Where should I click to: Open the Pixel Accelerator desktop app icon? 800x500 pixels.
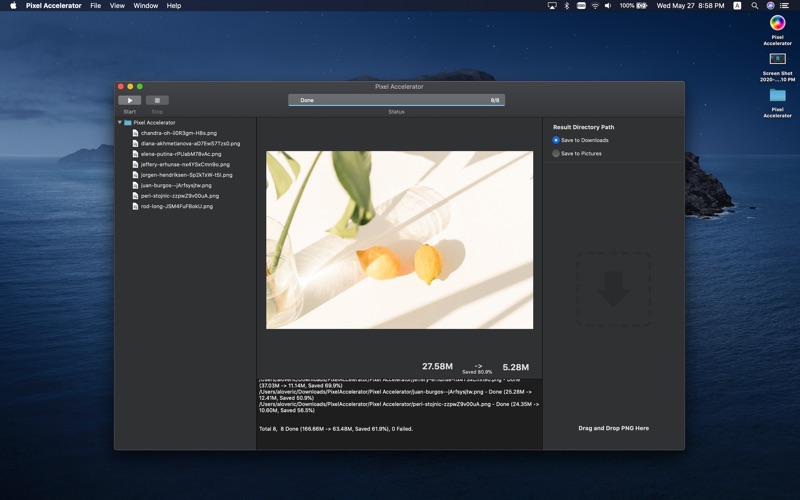click(777, 23)
